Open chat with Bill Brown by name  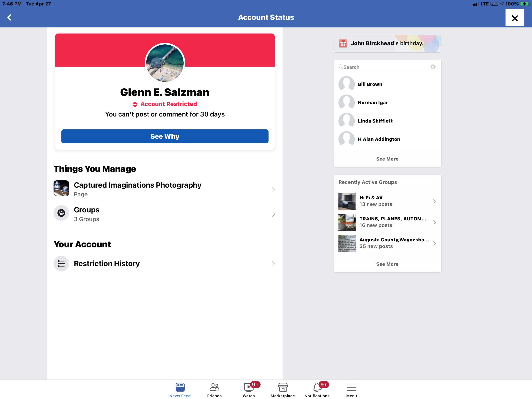370,84
